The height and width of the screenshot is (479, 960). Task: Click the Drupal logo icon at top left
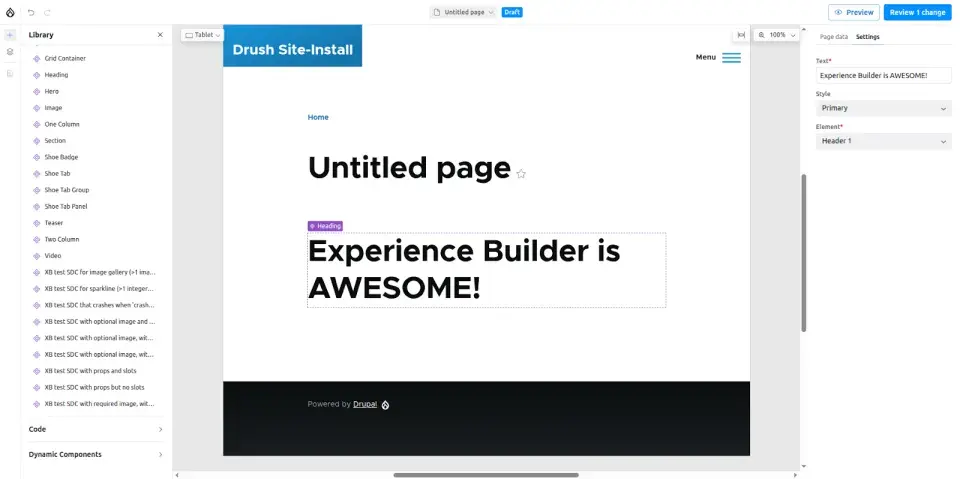coord(10,12)
